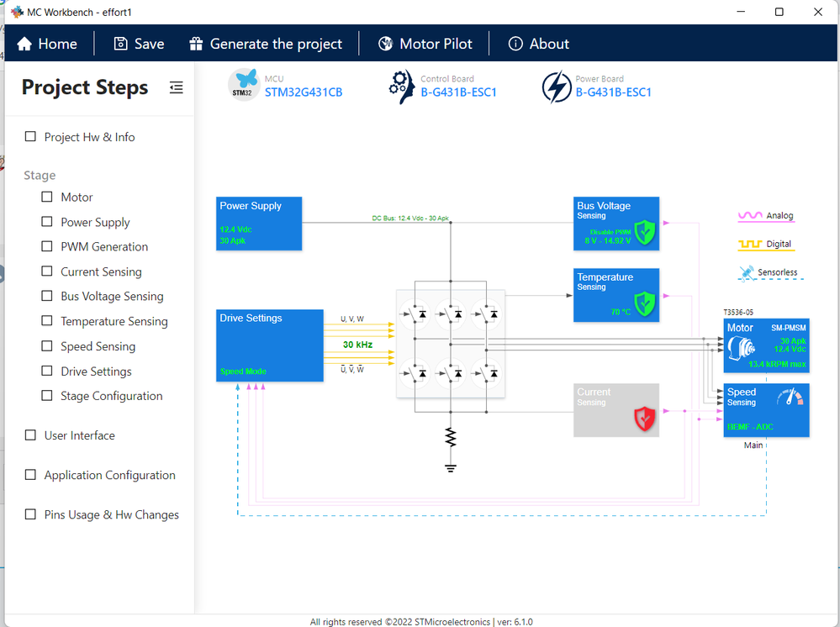Tick the Power Supply stage checkbox
Viewport: 840px width, 627px height.
click(47, 221)
